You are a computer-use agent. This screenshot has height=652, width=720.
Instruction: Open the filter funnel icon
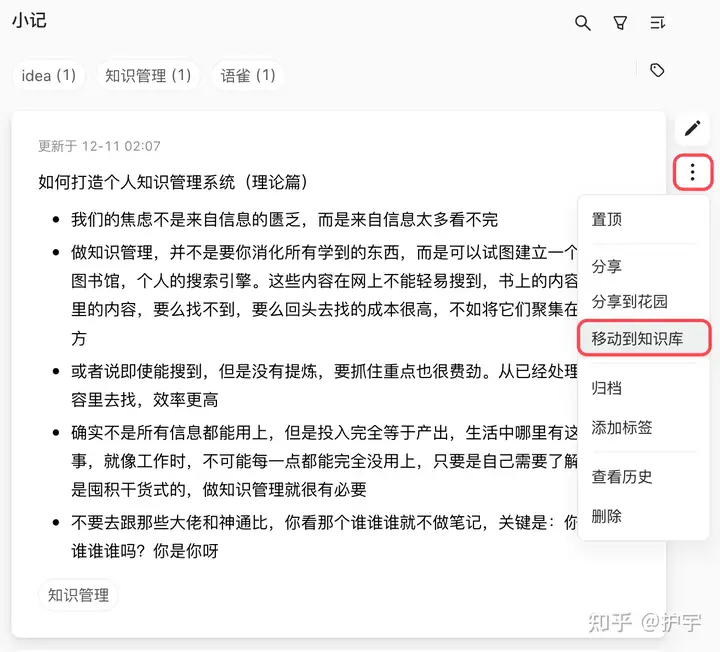point(620,23)
